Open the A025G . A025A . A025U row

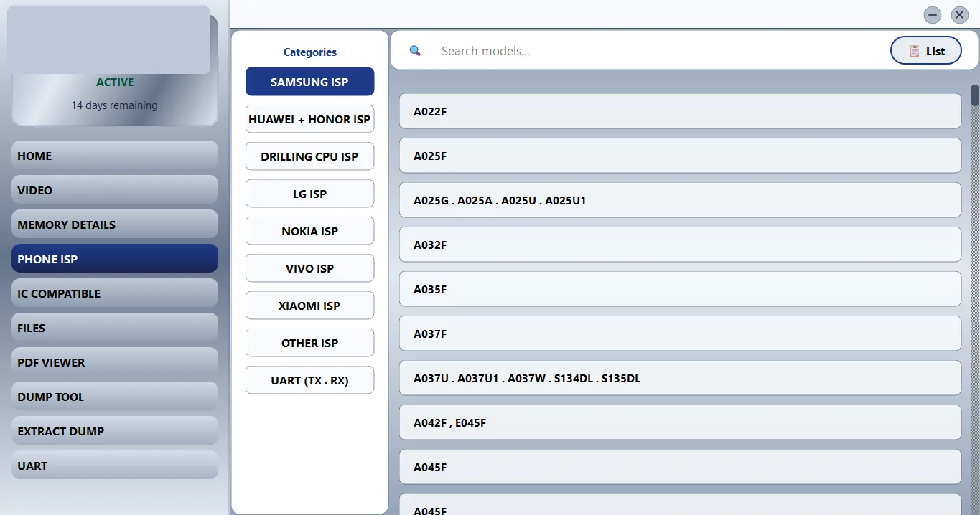tap(680, 200)
